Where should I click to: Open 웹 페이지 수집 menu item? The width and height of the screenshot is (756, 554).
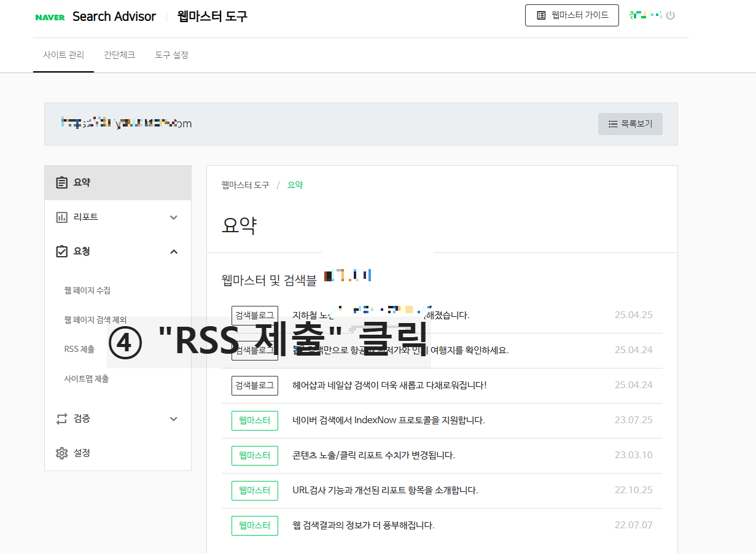click(x=87, y=291)
